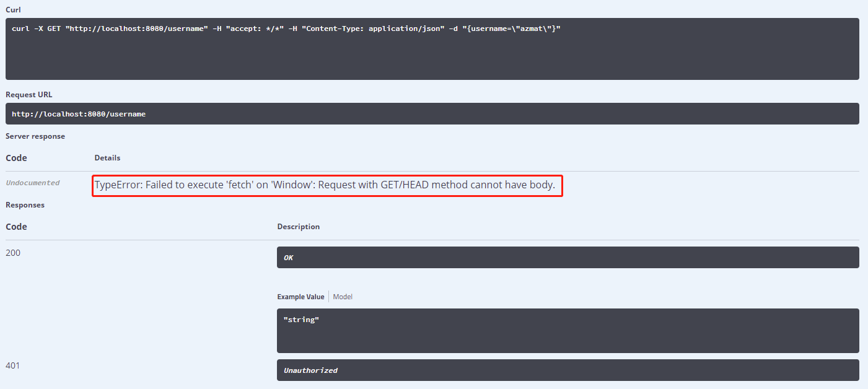The height and width of the screenshot is (389, 868).
Task: Click the Undocumented response code label
Action: point(33,183)
